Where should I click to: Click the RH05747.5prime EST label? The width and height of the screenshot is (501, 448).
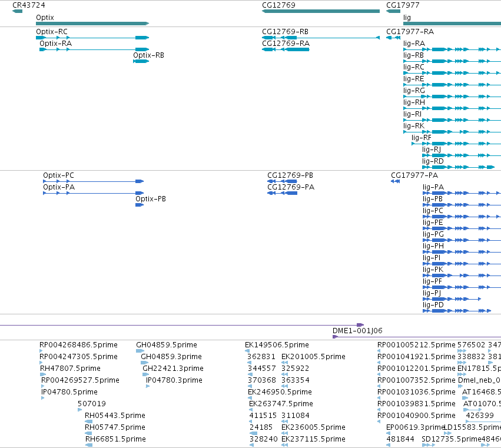[115, 427]
